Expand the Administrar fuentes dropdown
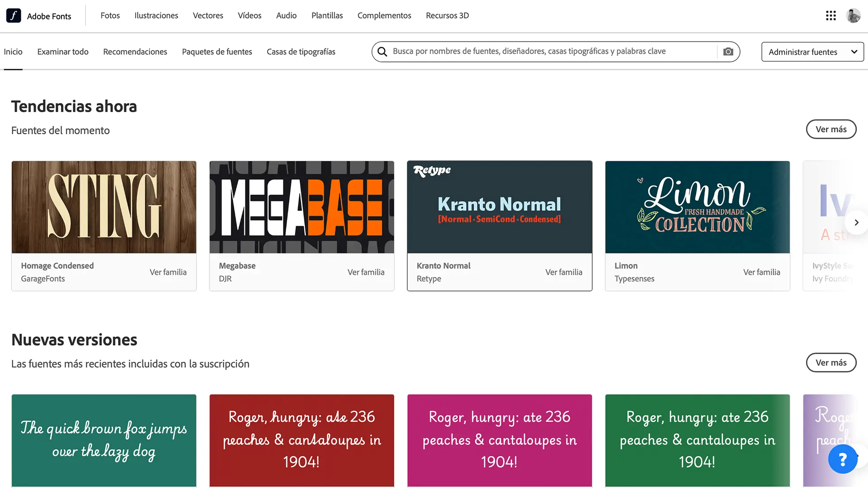This screenshot has height=488, width=868. 812,52
